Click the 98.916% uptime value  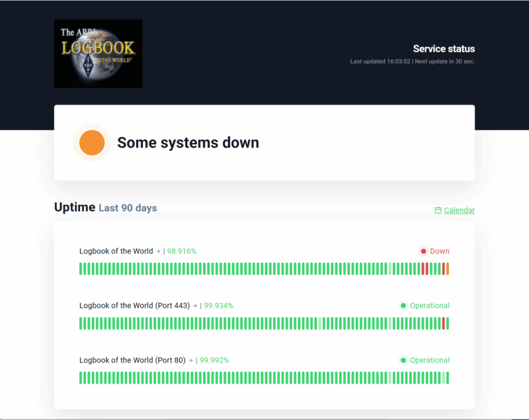[x=181, y=251]
